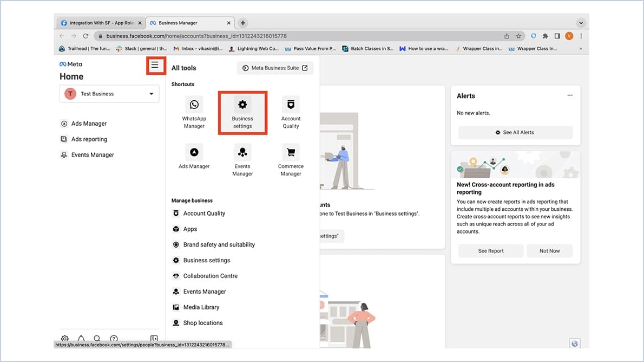Go back to the previous page
644x362 pixels.
pos(62,36)
